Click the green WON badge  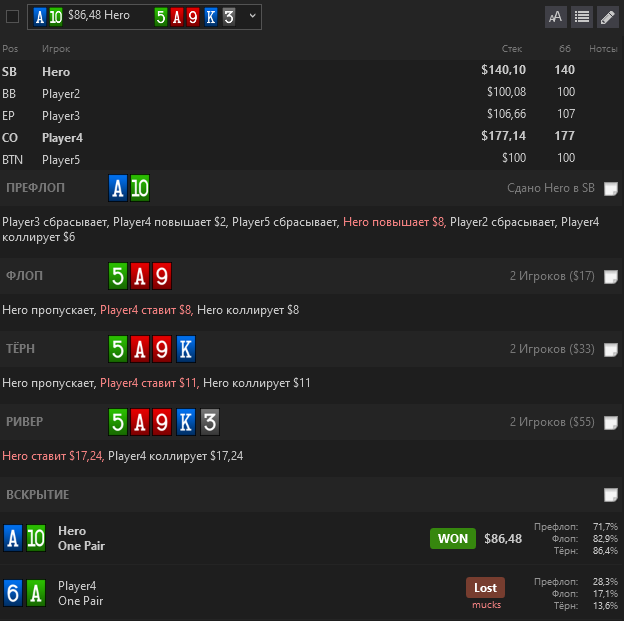452,539
